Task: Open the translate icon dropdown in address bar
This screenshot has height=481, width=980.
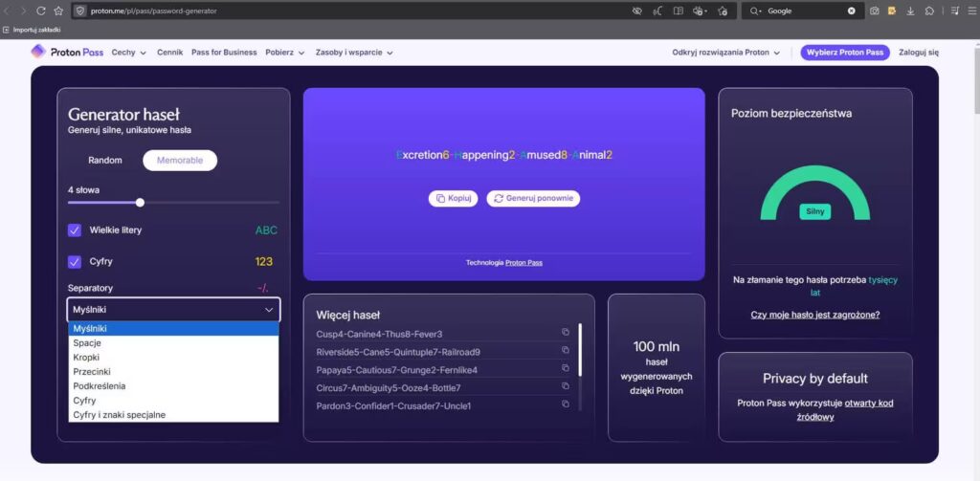Action: [700, 11]
